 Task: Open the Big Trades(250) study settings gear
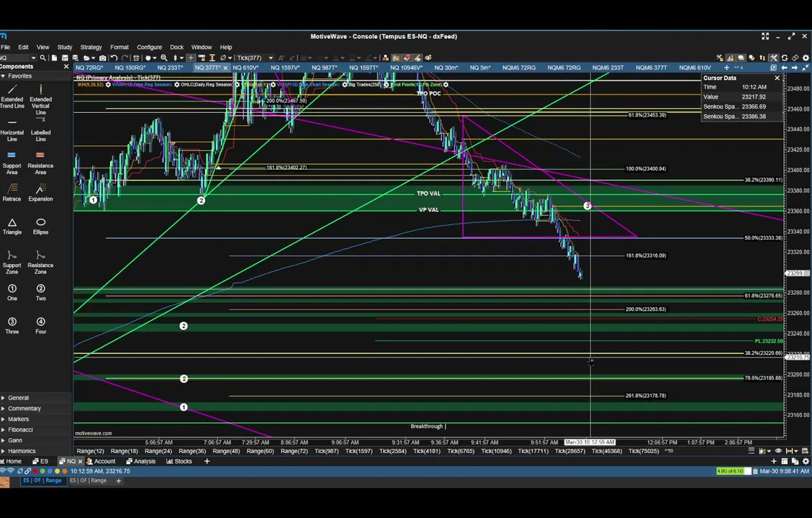click(x=386, y=84)
